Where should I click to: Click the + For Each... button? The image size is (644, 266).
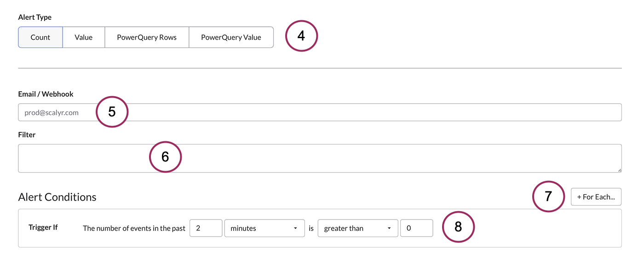[x=596, y=197]
